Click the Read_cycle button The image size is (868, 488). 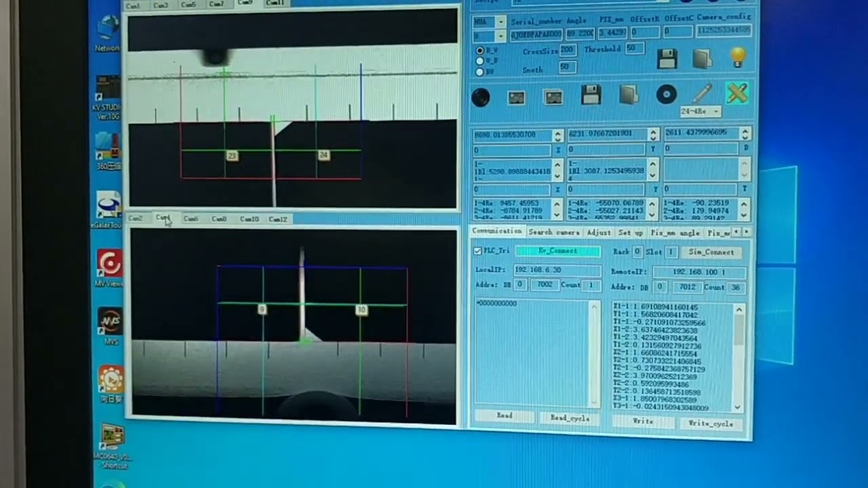pos(570,418)
